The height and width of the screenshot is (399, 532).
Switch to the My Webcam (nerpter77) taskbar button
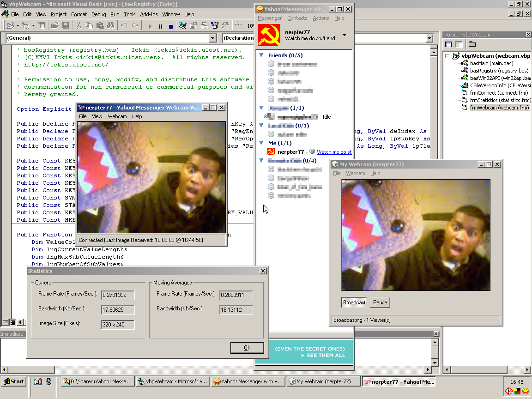[x=324, y=382]
